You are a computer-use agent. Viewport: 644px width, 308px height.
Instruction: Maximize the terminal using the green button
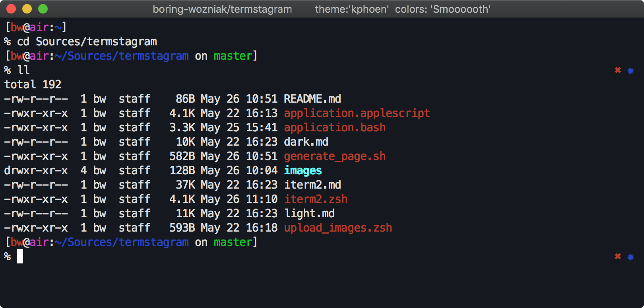click(43, 9)
